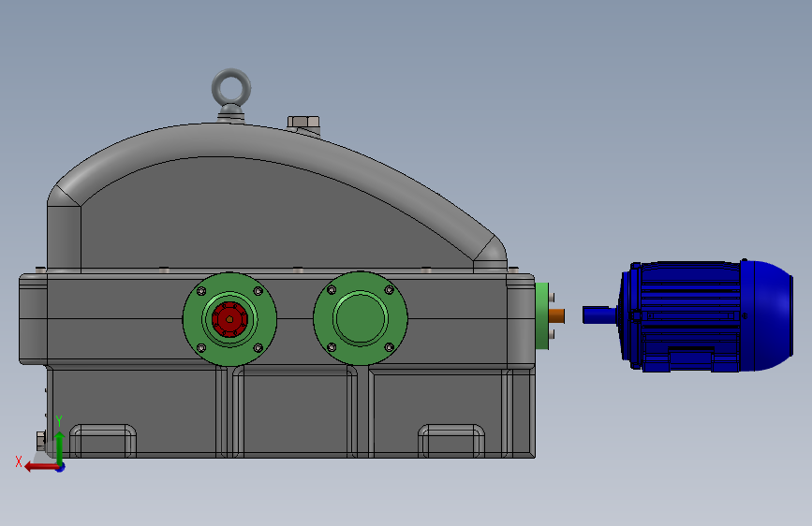Select the rounded fan cowl of the motor
Image resolution: width=812 pixels, height=526 pixels.
(x=767, y=315)
